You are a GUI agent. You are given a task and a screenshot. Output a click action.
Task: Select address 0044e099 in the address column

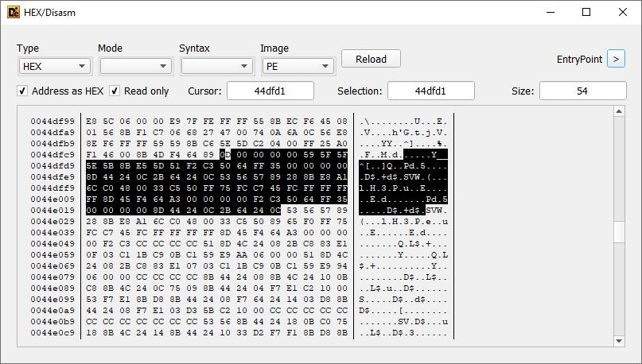click(x=53, y=299)
